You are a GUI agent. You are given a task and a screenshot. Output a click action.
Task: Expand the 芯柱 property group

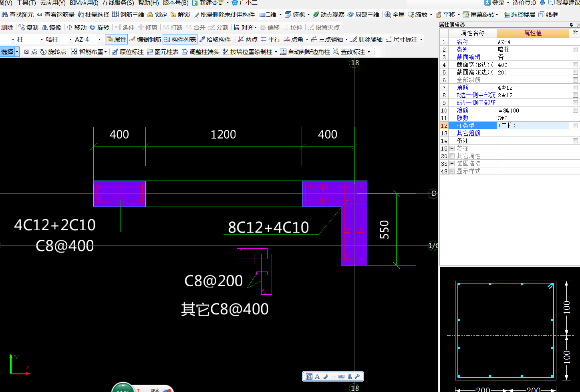coord(452,148)
